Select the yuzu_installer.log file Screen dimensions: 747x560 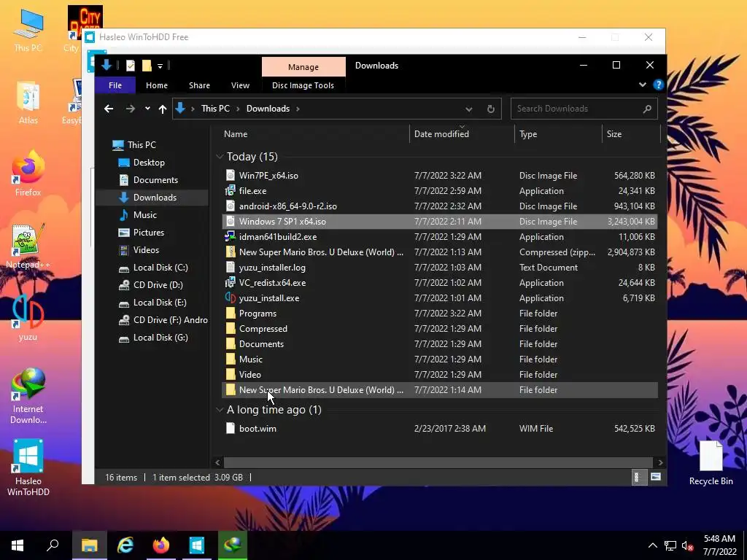[x=440, y=268]
